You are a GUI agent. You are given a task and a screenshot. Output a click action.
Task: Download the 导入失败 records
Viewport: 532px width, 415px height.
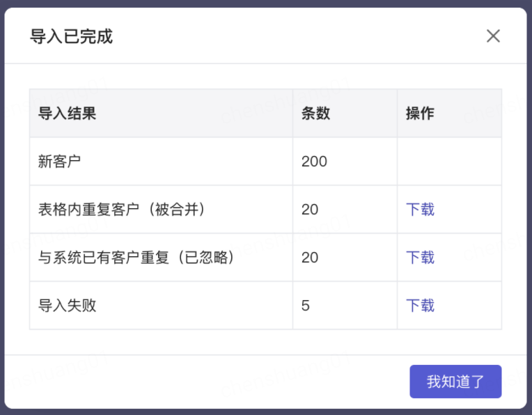coord(420,306)
